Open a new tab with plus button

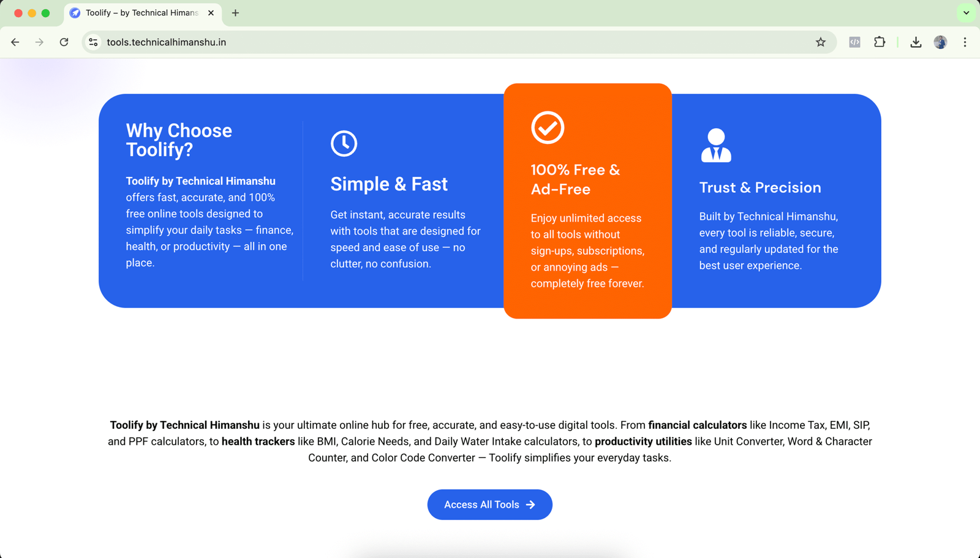(235, 13)
